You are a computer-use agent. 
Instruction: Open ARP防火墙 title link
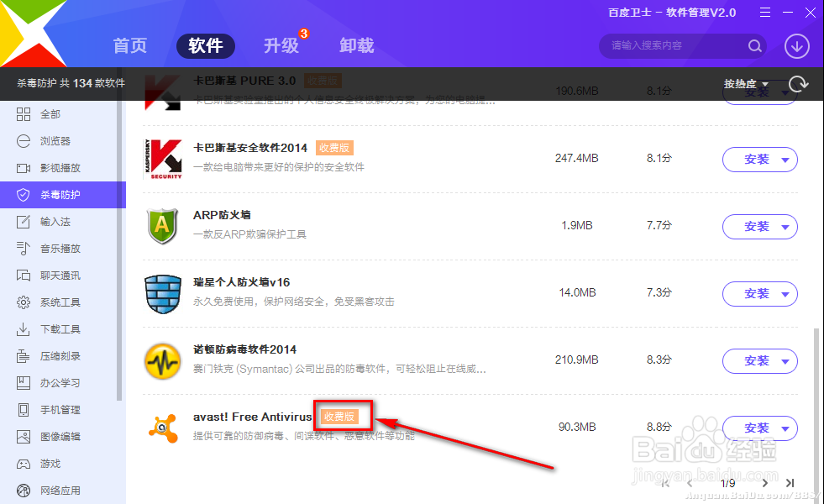pos(222,215)
